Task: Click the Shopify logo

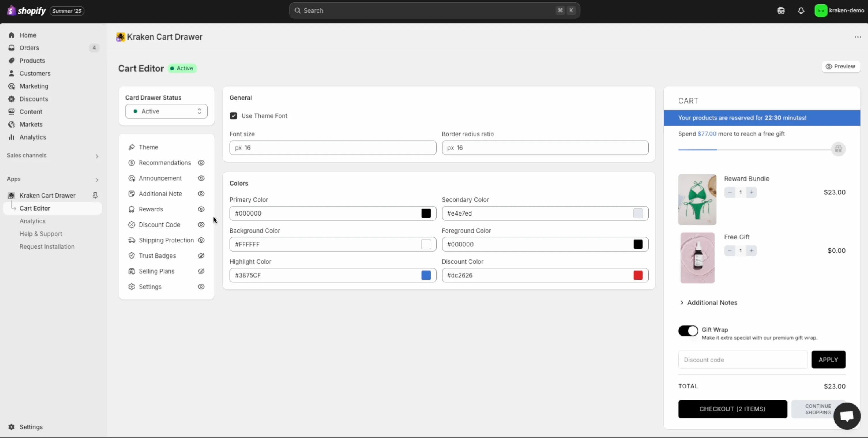Action: 26,11
